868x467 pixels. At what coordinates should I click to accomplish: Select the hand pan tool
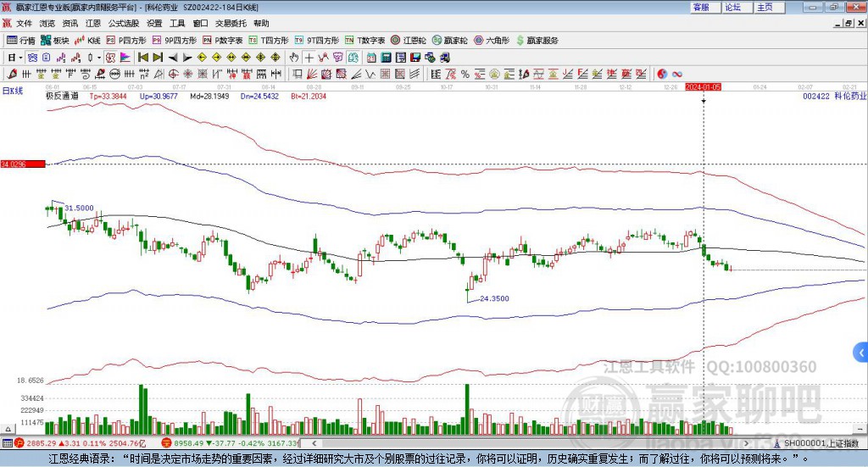point(294,58)
